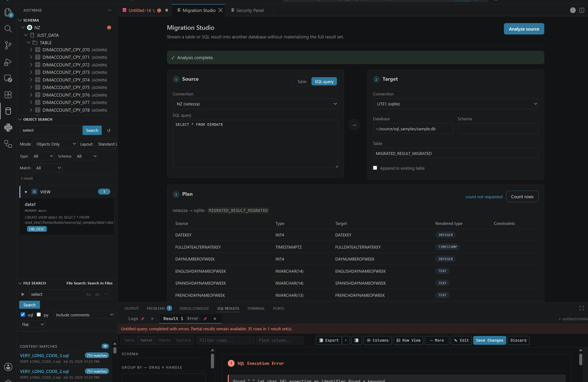This screenshot has height=382, width=588.
Task: Open VERY_LONG_CODE_3.sql match link
Action: click(44, 355)
